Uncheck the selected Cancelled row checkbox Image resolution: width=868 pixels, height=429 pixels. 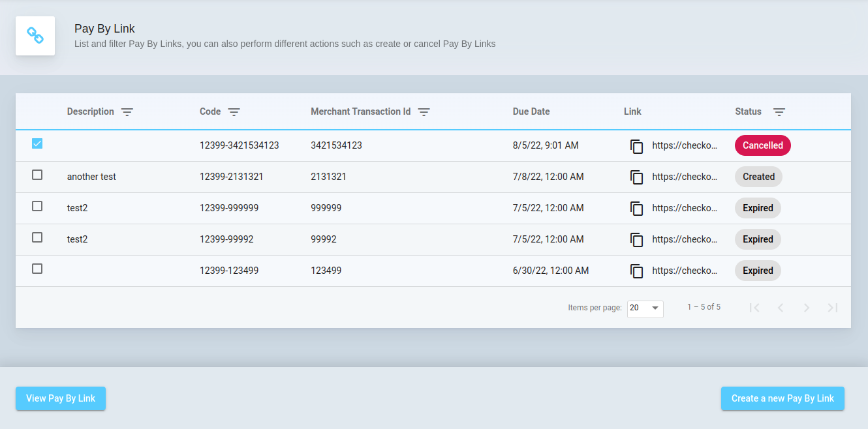click(x=37, y=143)
